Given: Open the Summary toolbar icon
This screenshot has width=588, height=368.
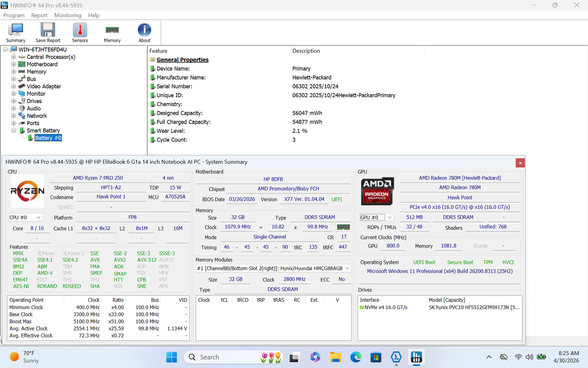Looking at the screenshot, I should coord(16,33).
